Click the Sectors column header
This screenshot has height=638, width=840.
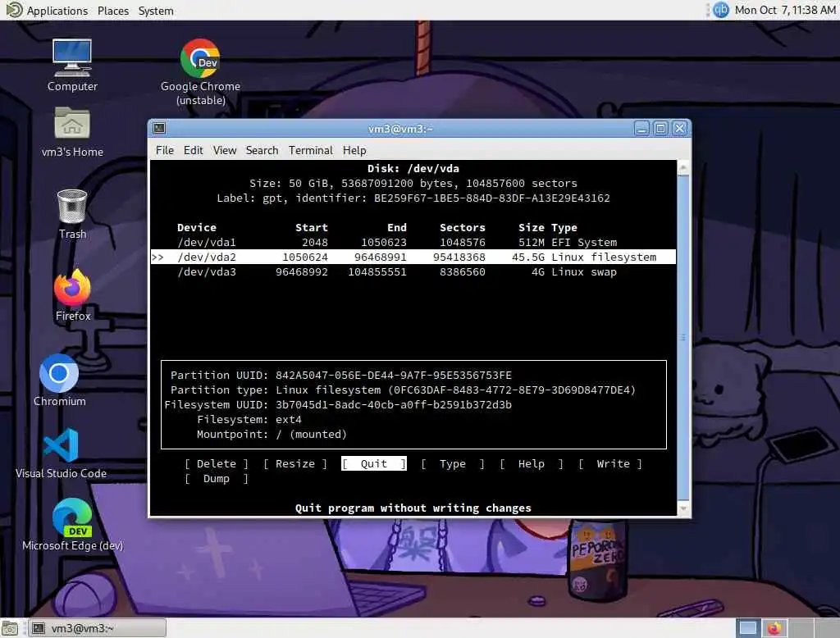coord(463,227)
